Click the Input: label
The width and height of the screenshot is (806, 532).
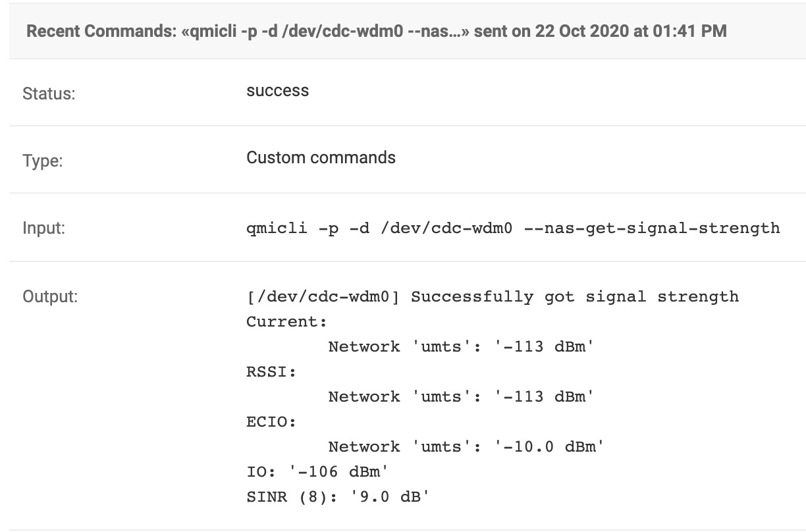43,228
